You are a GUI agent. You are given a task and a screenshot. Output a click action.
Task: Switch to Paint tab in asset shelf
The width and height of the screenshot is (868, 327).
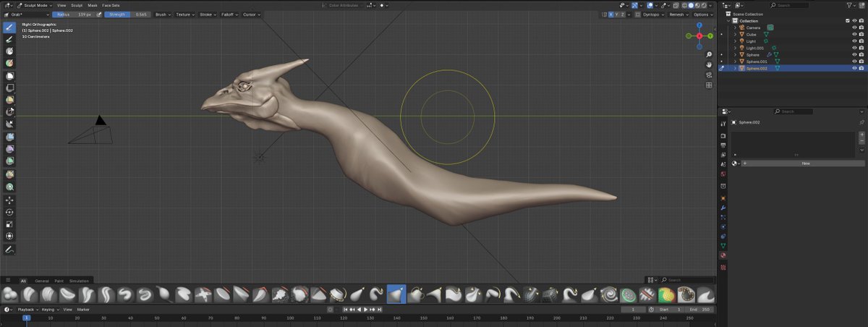(59, 281)
